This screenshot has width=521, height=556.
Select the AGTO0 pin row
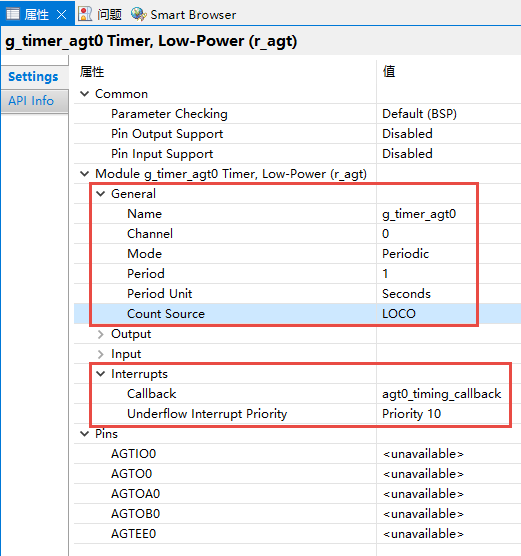tap(297, 474)
